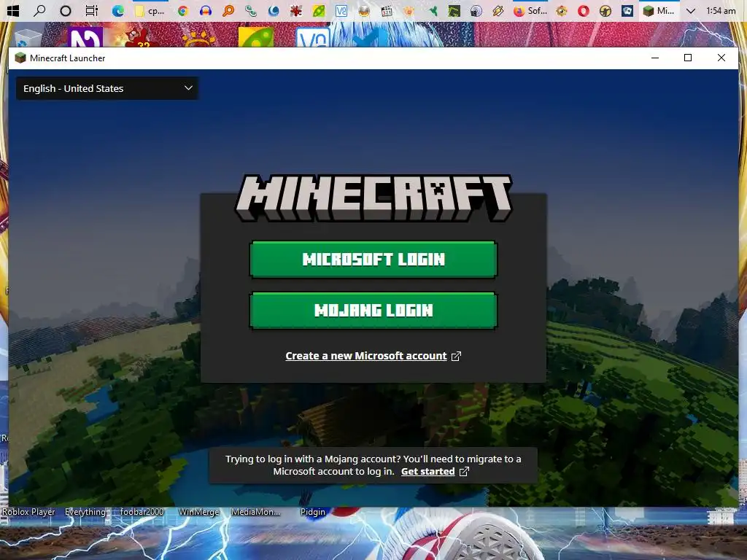Viewport: 747px width, 560px height.
Task: Open Winamp lightning bolt icon in taskbar
Action: click(x=498, y=10)
